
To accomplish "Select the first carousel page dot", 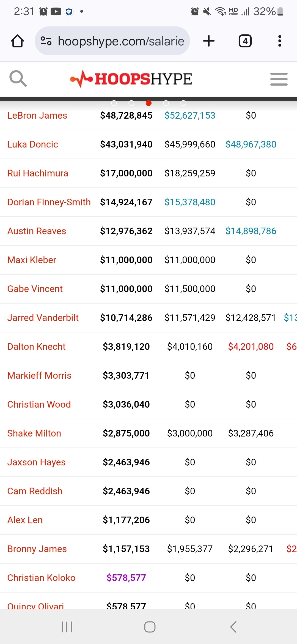I will point(114,103).
